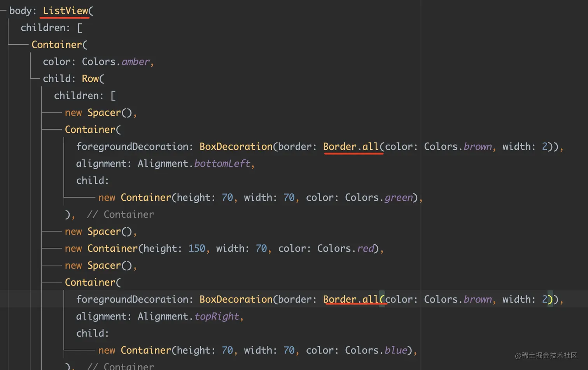Click BoxDecoration above the bottomLeft alignment

pyautogui.click(x=236, y=146)
